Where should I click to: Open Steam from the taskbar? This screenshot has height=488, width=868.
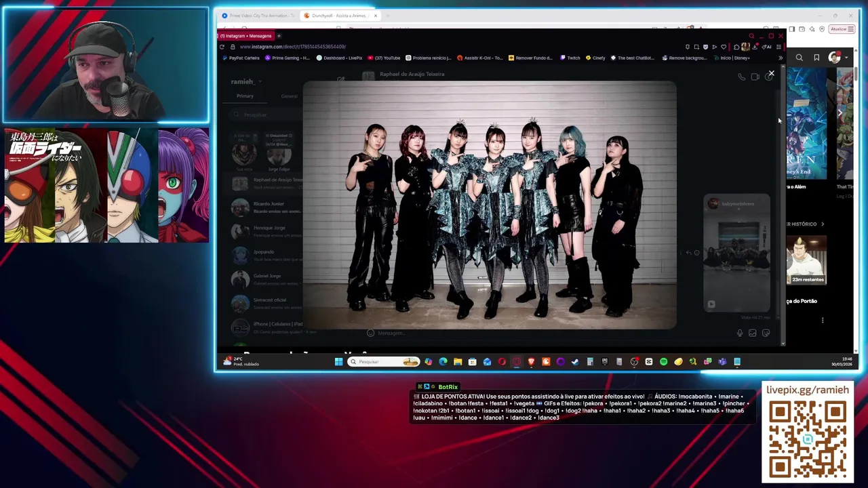click(575, 362)
